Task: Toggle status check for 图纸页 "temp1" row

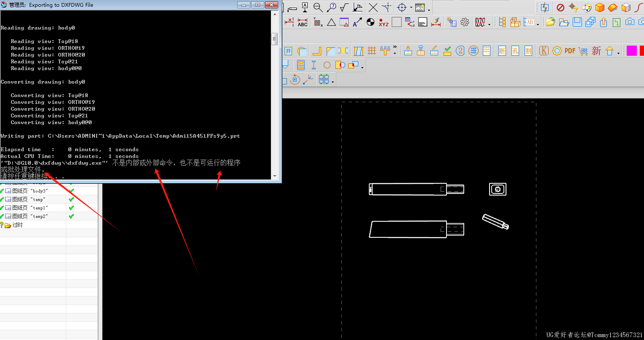Action: point(2,208)
